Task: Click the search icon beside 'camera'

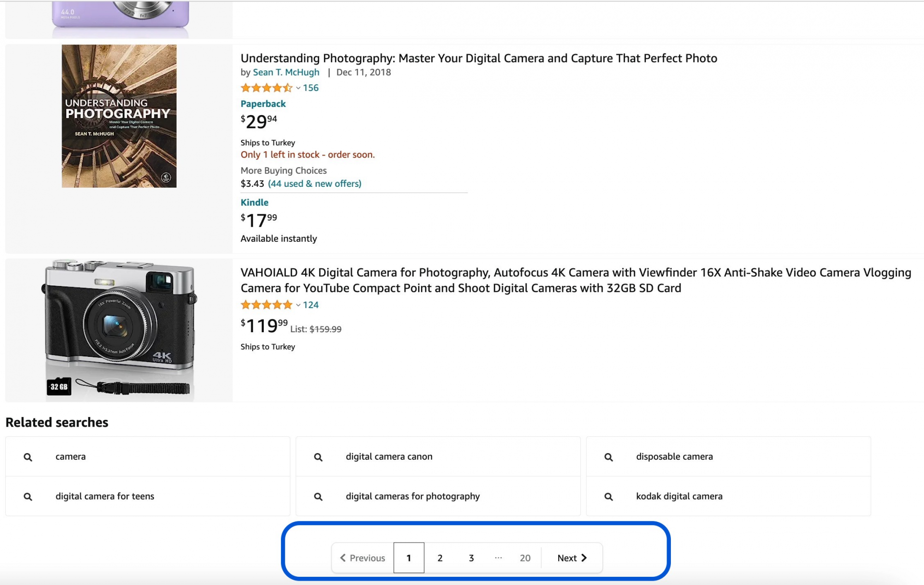Action: click(28, 456)
